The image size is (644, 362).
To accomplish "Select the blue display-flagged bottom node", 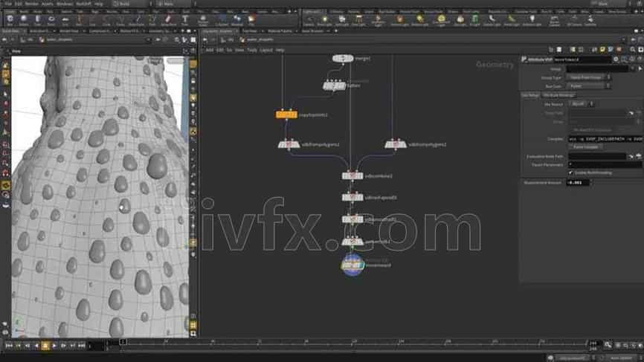I will pos(352,265).
